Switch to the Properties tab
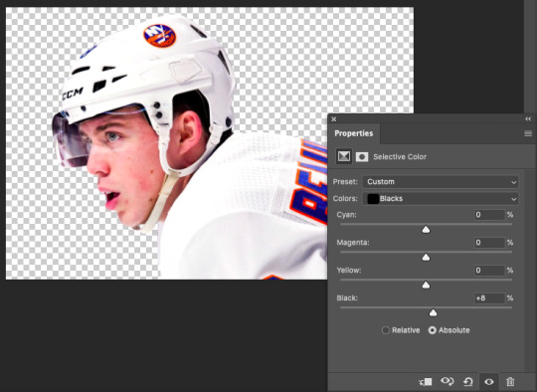Screen dimensions: 537x392 [353, 133]
